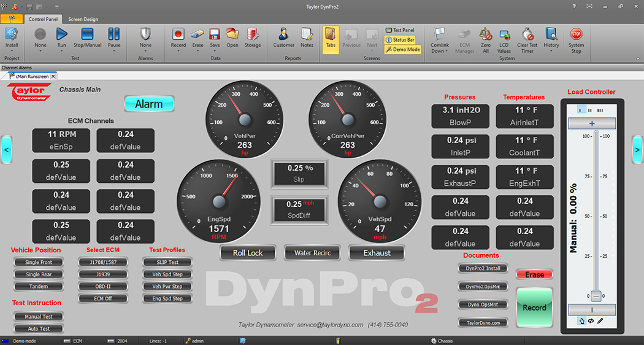
Task: Click the Load Controller plus increment button
Action: 592,123
